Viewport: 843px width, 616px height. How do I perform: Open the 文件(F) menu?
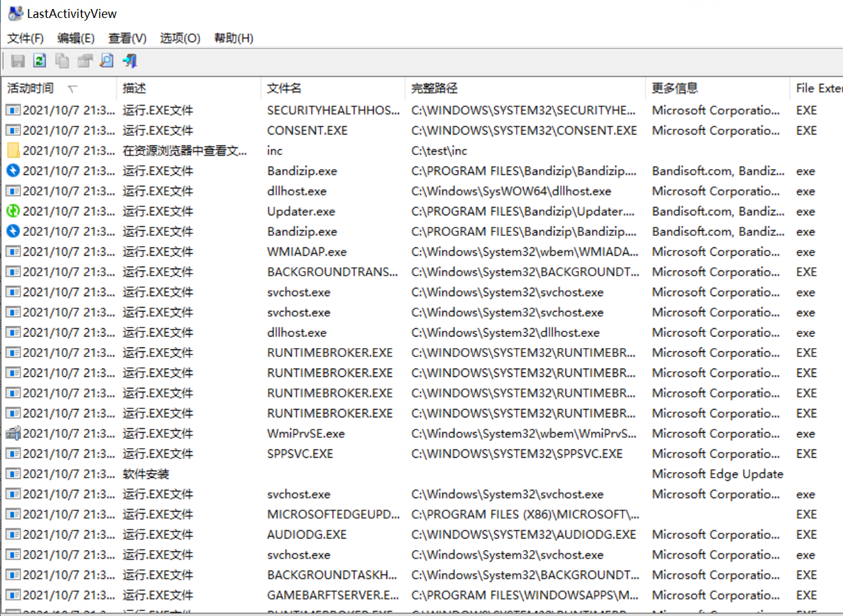(26, 38)
